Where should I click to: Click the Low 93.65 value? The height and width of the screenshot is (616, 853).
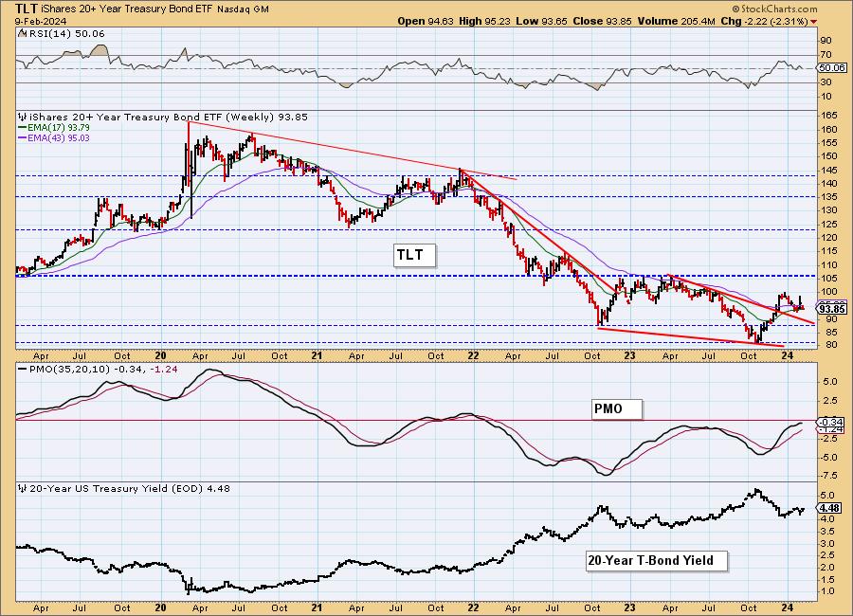pos(541,21)
